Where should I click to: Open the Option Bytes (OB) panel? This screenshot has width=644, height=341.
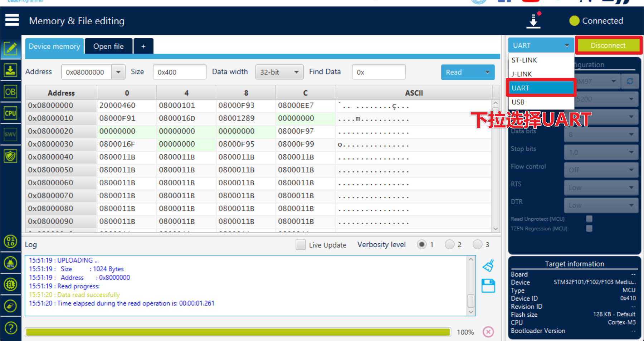[x=10, y=92]
